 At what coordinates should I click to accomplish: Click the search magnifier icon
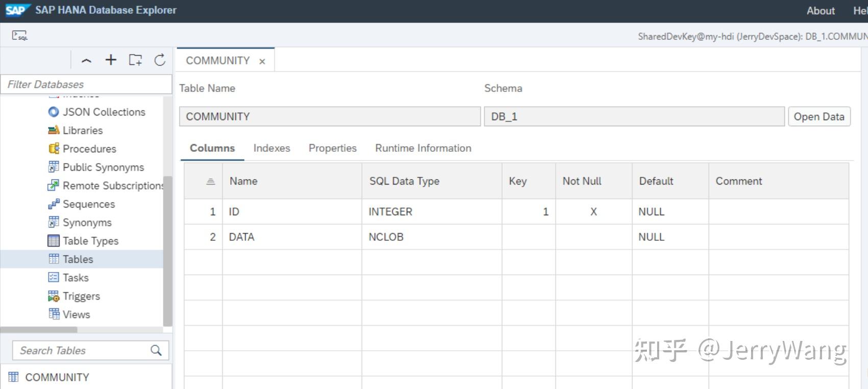click(x=156, y=350)
